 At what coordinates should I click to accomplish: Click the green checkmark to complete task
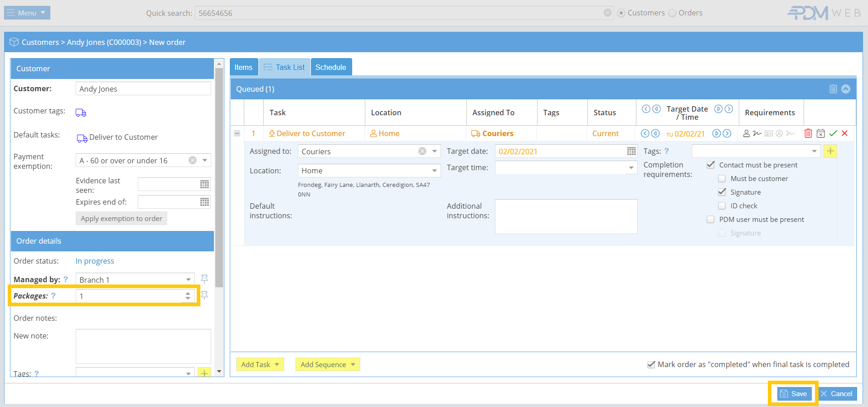pos(833,133)
